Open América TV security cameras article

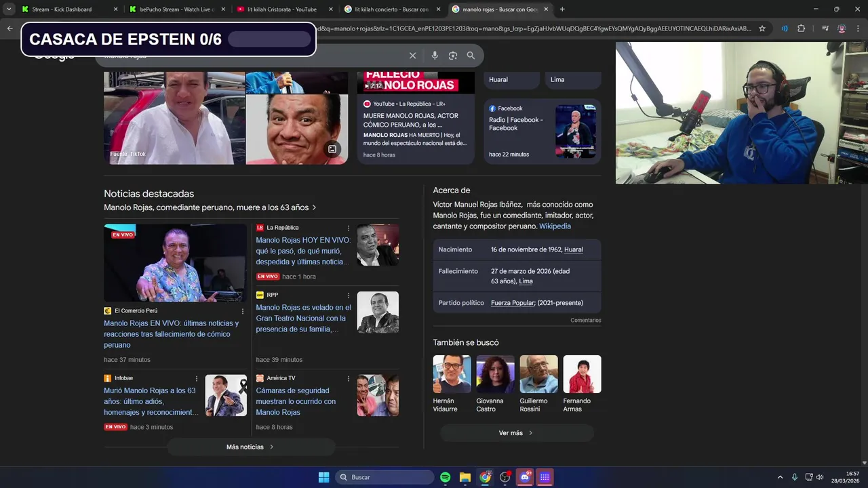pyautogui.click(x=296, y=401)
